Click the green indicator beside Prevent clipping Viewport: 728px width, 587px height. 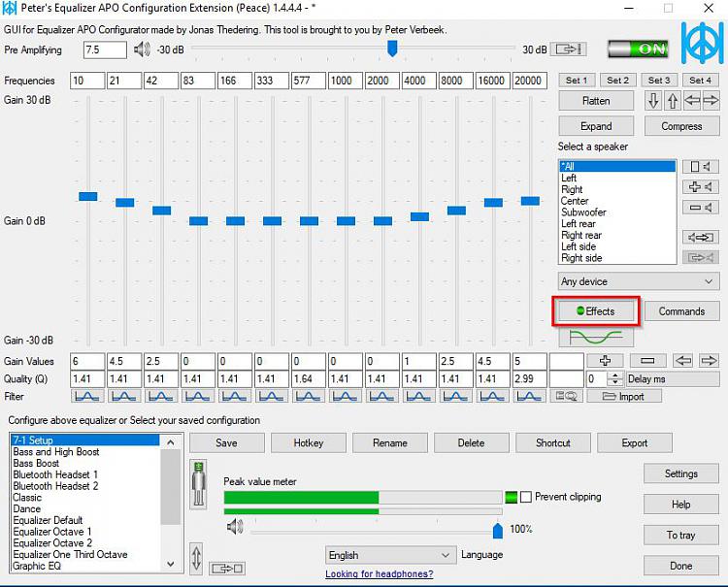511,497
